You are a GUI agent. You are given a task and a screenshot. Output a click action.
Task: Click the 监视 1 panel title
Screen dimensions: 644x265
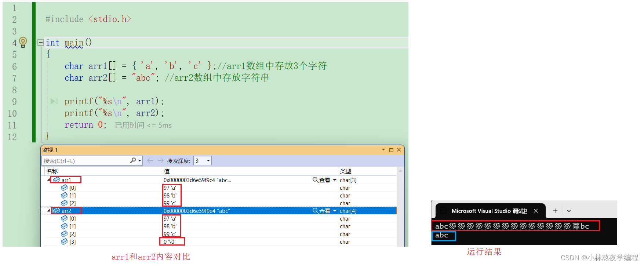coord(50,150)
